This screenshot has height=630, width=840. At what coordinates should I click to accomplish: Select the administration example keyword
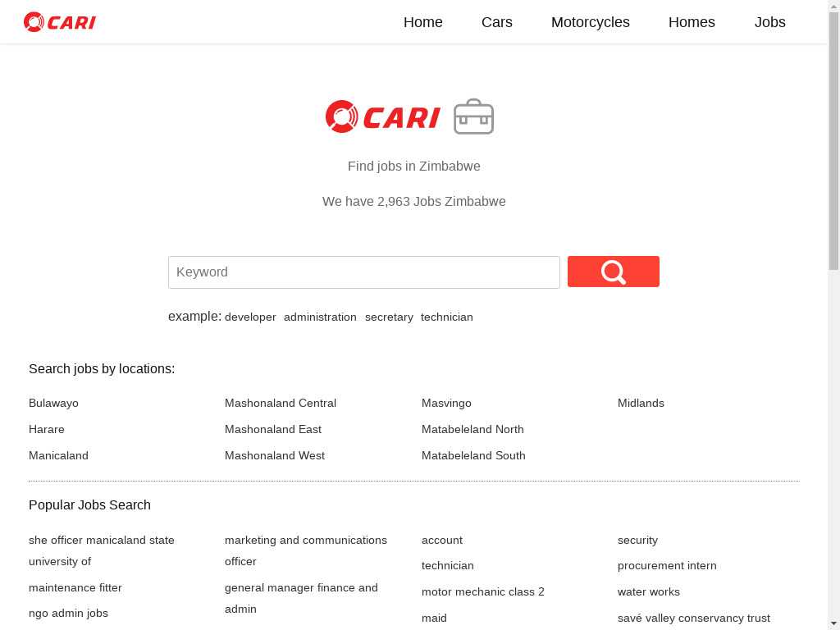click(320, 317)
